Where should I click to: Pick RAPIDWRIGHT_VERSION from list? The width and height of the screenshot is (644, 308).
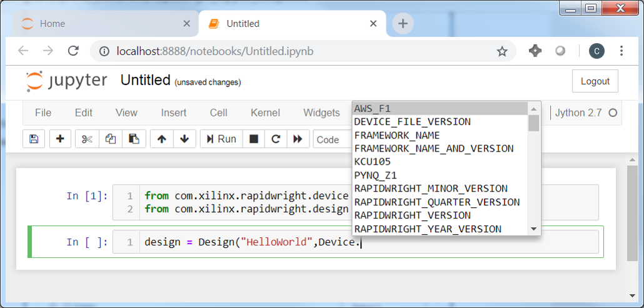[x=440, y=215]
